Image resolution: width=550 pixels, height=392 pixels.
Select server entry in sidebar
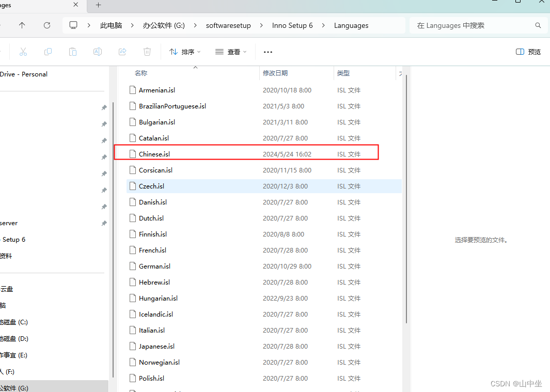click(9, 223)
